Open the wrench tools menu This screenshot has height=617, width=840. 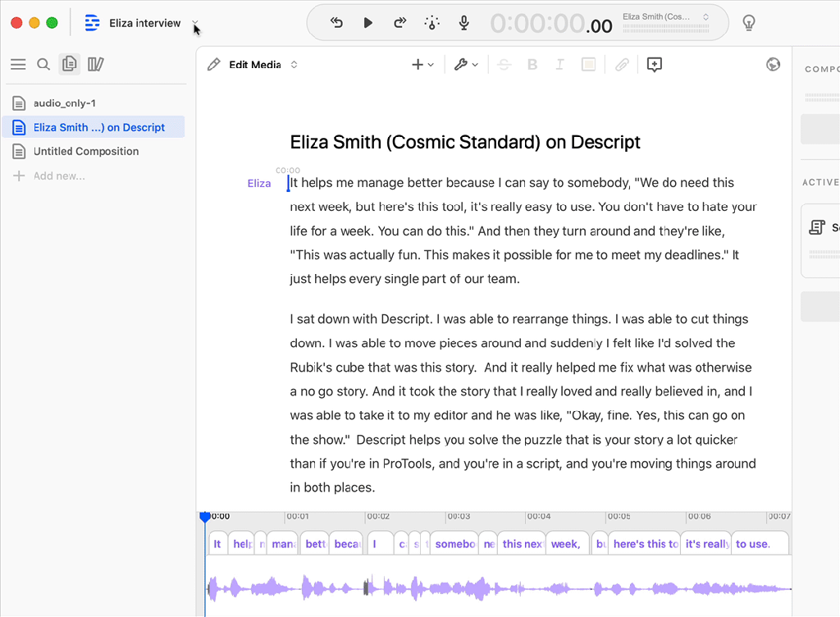pyautogui.click(x=466, y=65)
